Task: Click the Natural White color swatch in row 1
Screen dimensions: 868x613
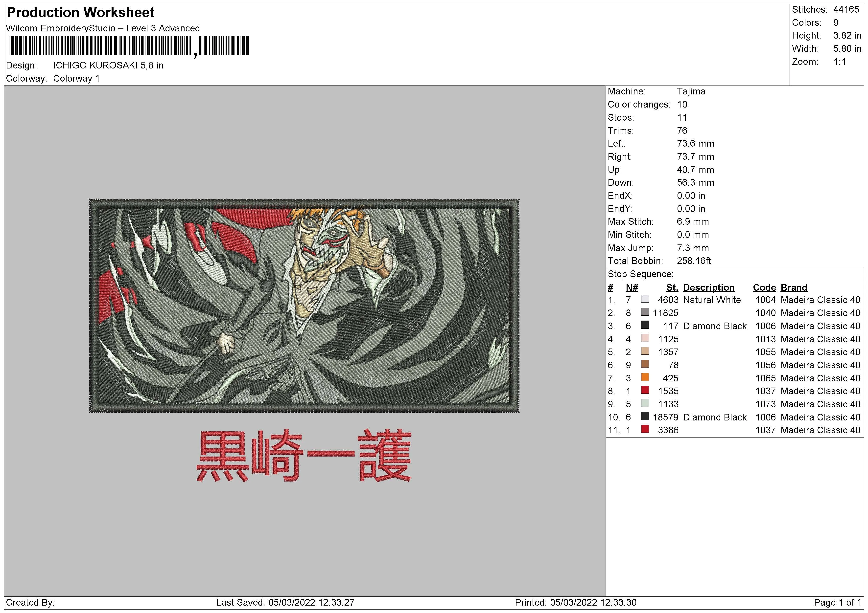Action: [645, 299]
